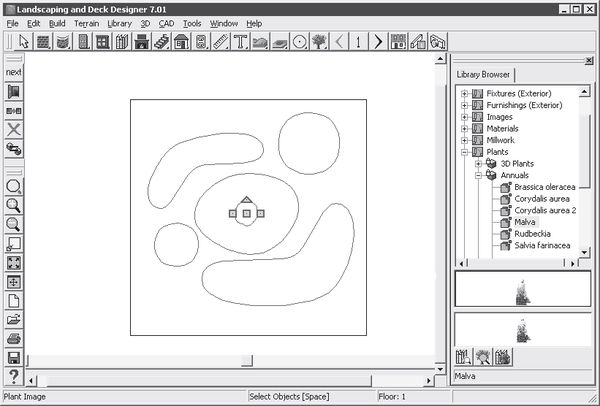Screen dimensions: 600x406
Task: Open the CAD menu
Action: [166, 22]
